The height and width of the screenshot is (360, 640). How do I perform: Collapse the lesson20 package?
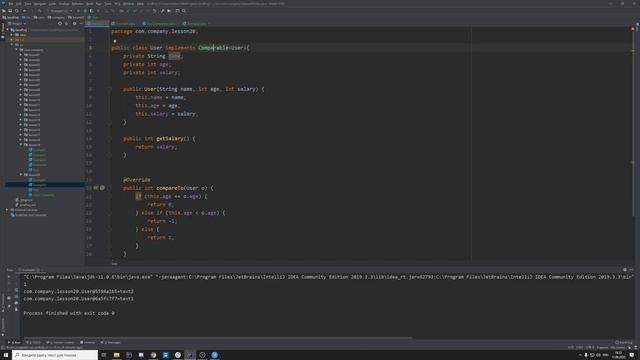pyautogui.click(x=21, y=175)
